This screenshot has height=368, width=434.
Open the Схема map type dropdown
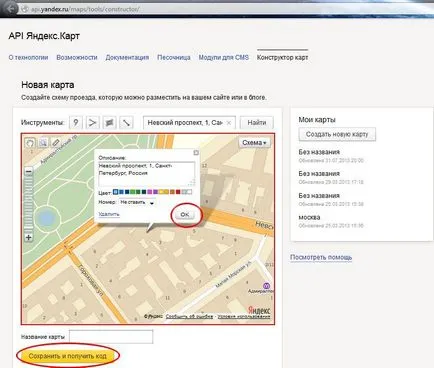click(254, 143)
